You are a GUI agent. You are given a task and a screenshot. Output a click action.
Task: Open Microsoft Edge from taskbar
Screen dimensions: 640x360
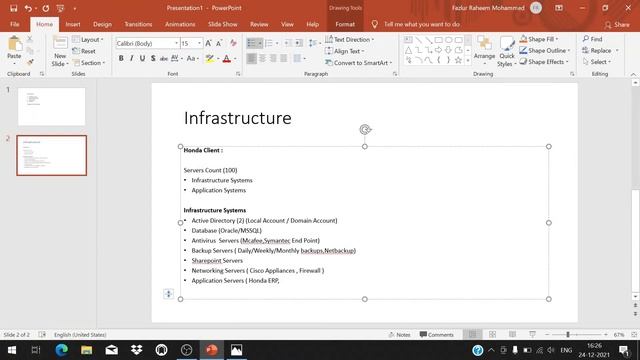[x=62, y=350]
